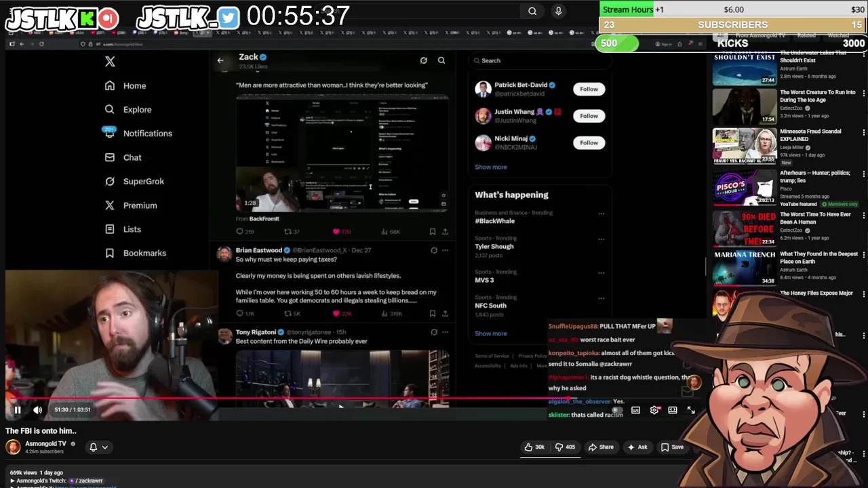Dislike the video with 405 dislikes
This screenshot has height=488, width=868.
[565, 447]
